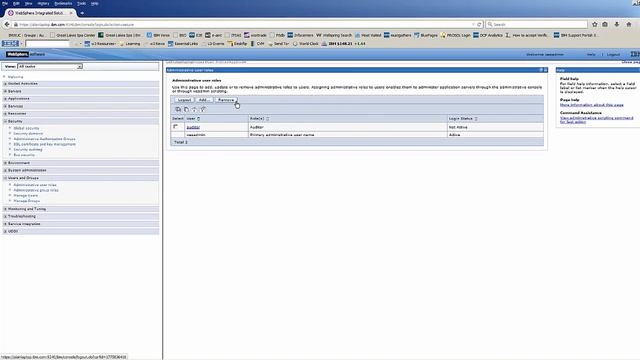Open the IBM stock quote toolbar item
The width and height of the screenshot is (640, 360).
[x=344, y=44]
